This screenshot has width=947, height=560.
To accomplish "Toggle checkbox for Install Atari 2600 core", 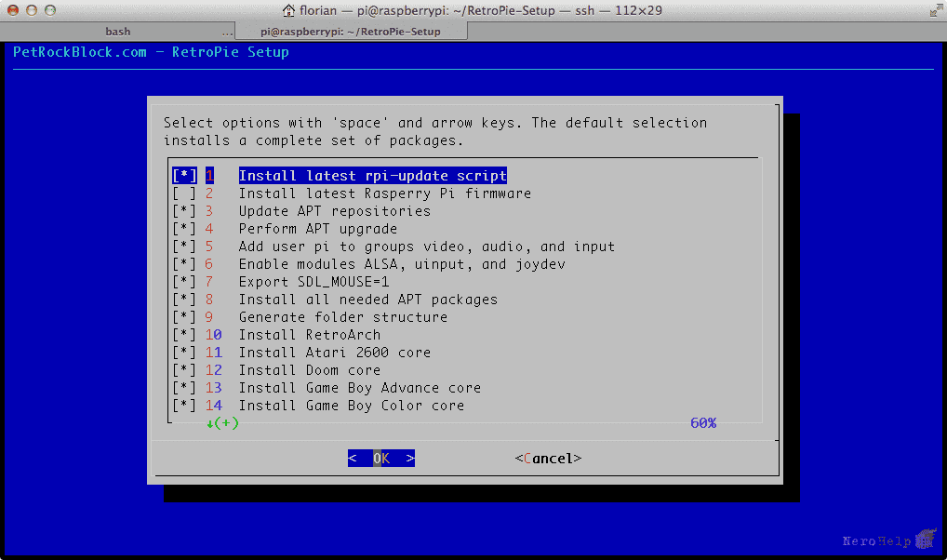I will (x=184, y=353).
